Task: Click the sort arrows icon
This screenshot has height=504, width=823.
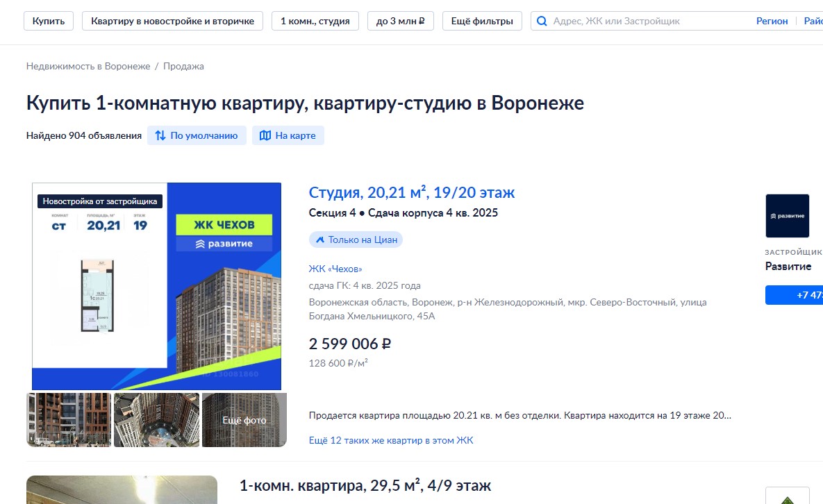Action: click(x=160, y=136)
